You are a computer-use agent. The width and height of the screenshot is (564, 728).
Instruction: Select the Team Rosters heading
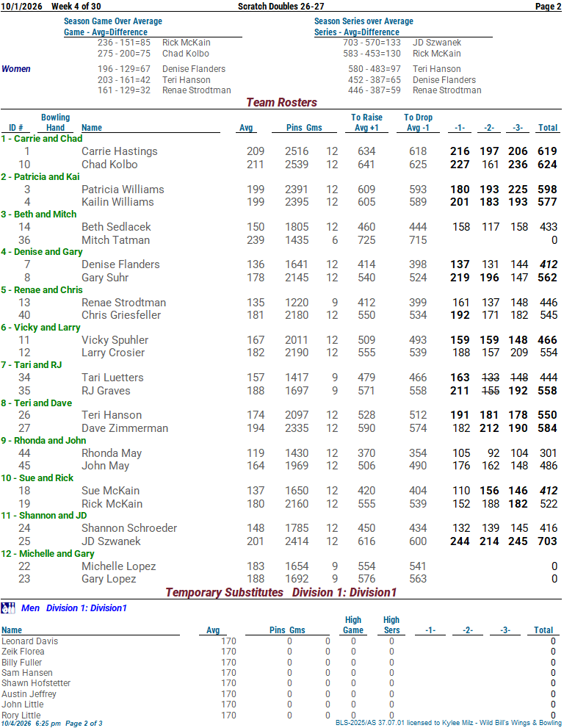(281, 102)
